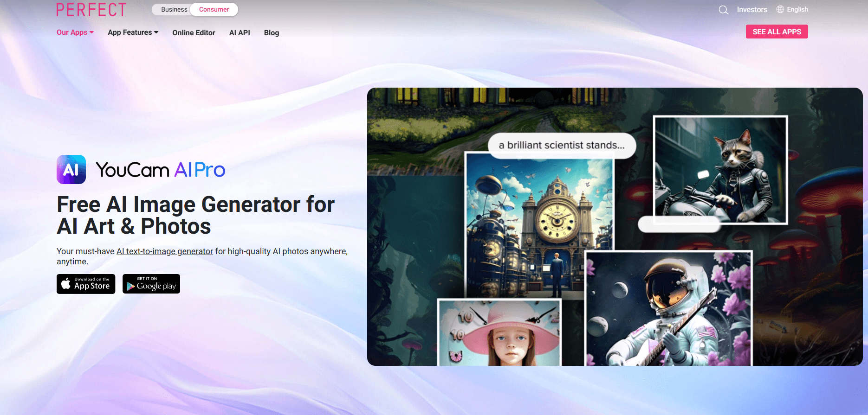
Task: Expand the Our Apps dropdown
Action: point(75,32)
